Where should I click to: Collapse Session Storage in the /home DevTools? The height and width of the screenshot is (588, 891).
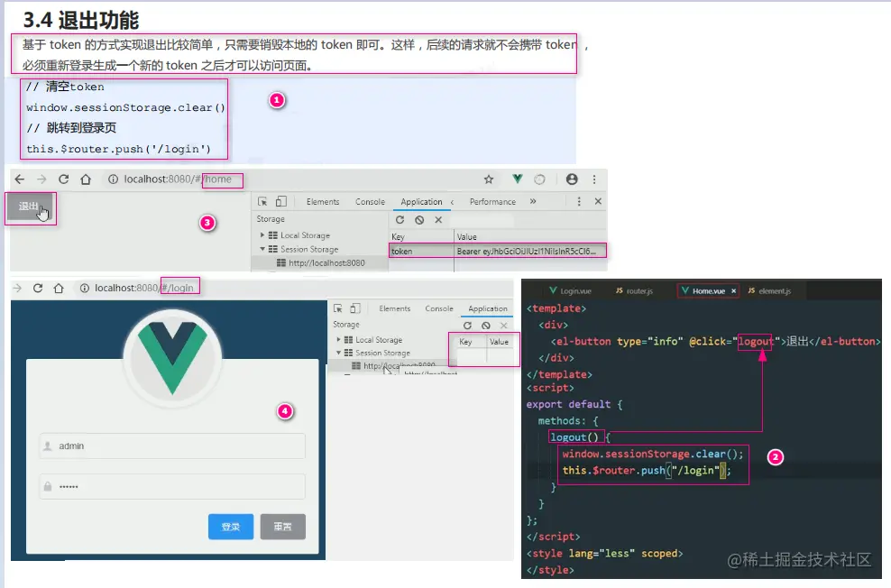click(262, 249)
